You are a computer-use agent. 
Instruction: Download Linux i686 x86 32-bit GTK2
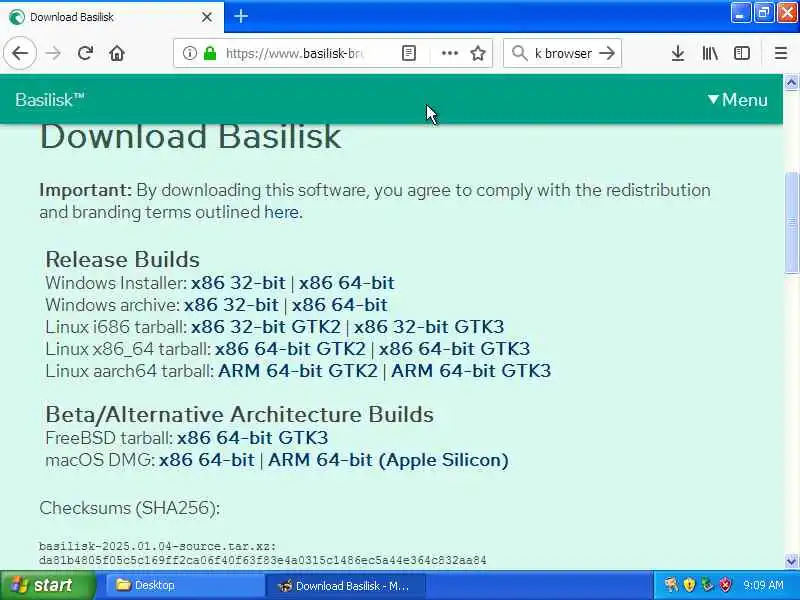click(265, 327)
